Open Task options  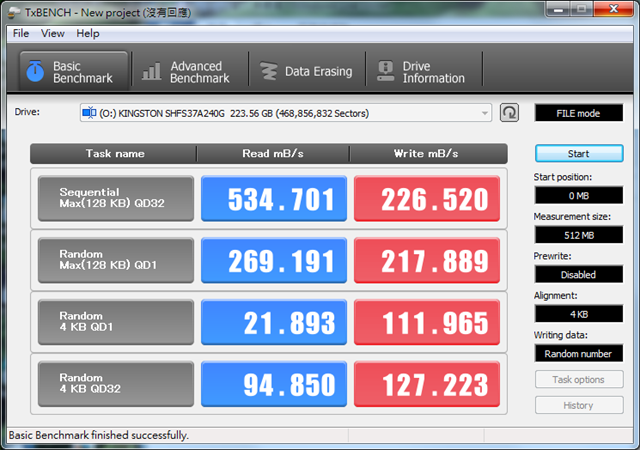(579, 379)
